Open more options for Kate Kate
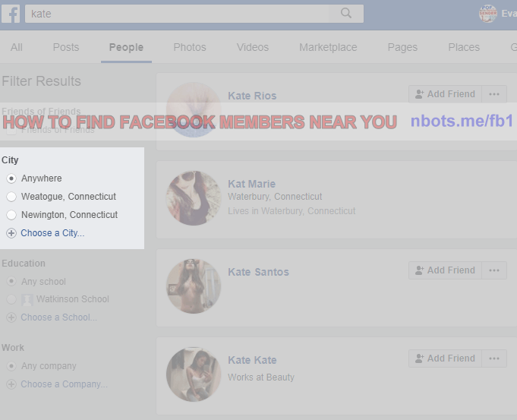This screenshot has width=517, height=420. [x=494, y=358]
